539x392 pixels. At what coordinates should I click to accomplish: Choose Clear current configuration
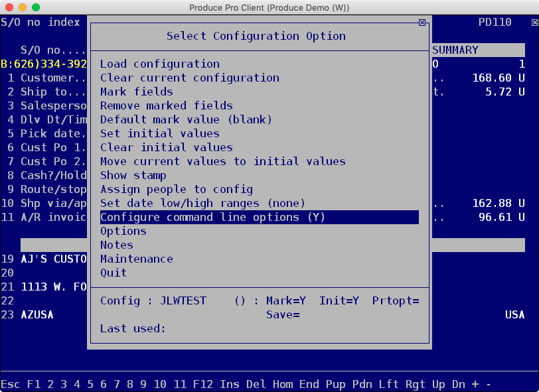click(190, 78)
